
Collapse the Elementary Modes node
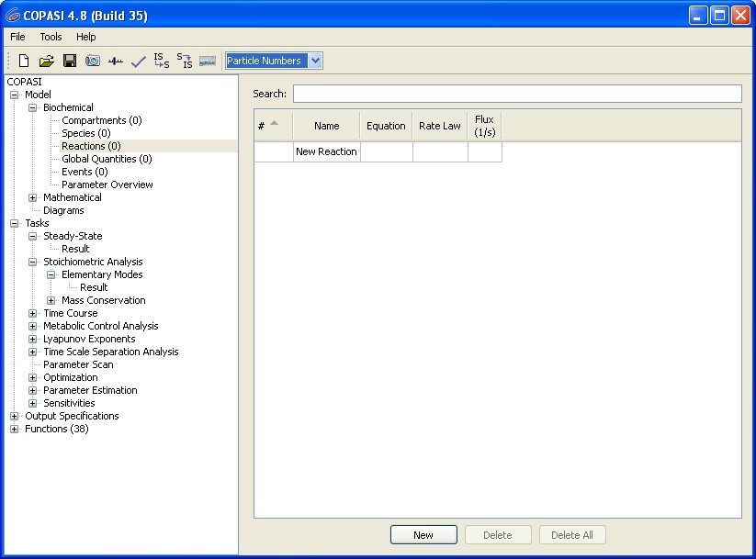pos(51,274)
